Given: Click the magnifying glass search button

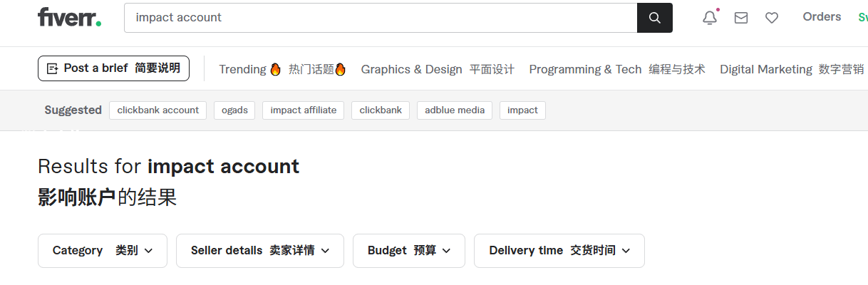Looking at the screenshot, I should click(x=654, y=18).
